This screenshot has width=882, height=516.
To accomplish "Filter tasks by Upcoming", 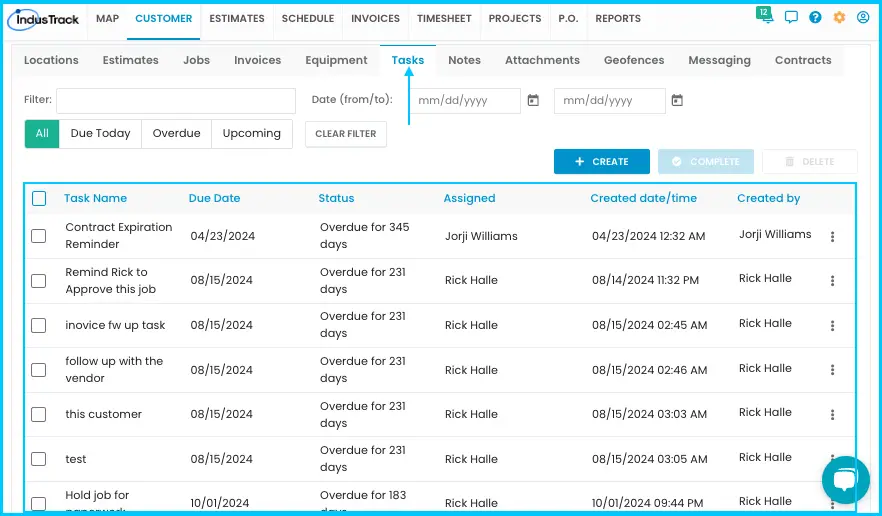I will (251, 133).
